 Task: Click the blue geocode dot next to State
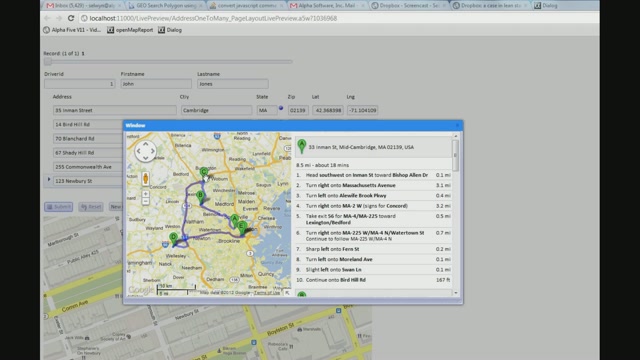click(281, 108)
